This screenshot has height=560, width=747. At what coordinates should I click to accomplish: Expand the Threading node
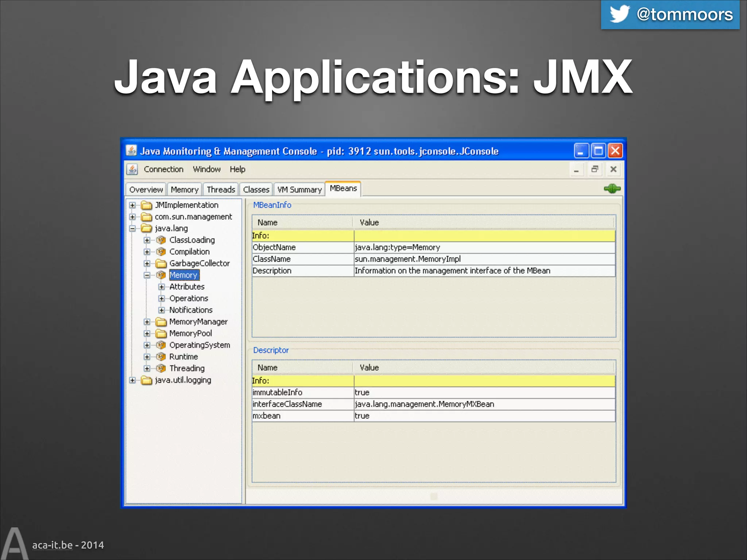coord(147,369)
